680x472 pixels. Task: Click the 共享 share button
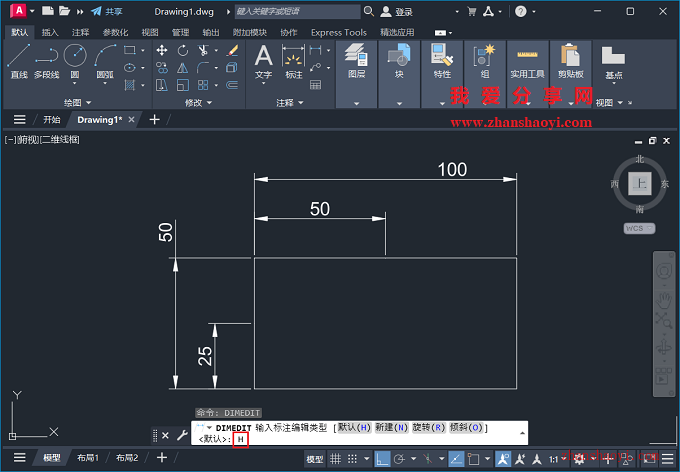[107, 12]
